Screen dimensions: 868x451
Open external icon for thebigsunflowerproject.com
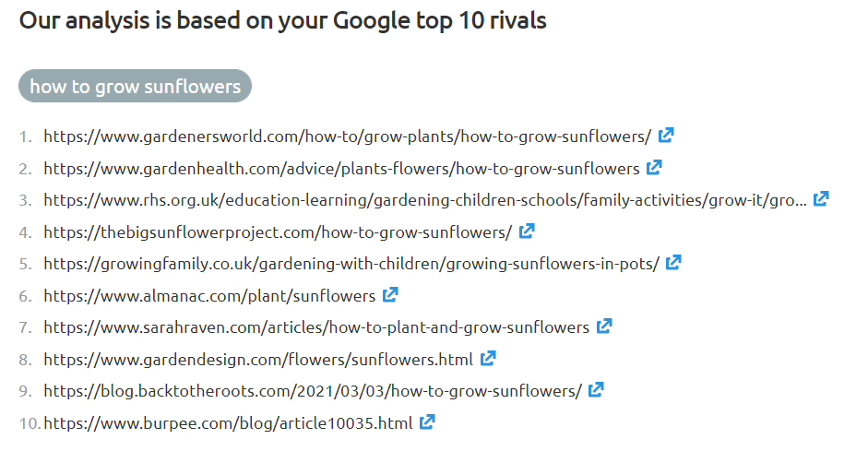click(527, 231)
